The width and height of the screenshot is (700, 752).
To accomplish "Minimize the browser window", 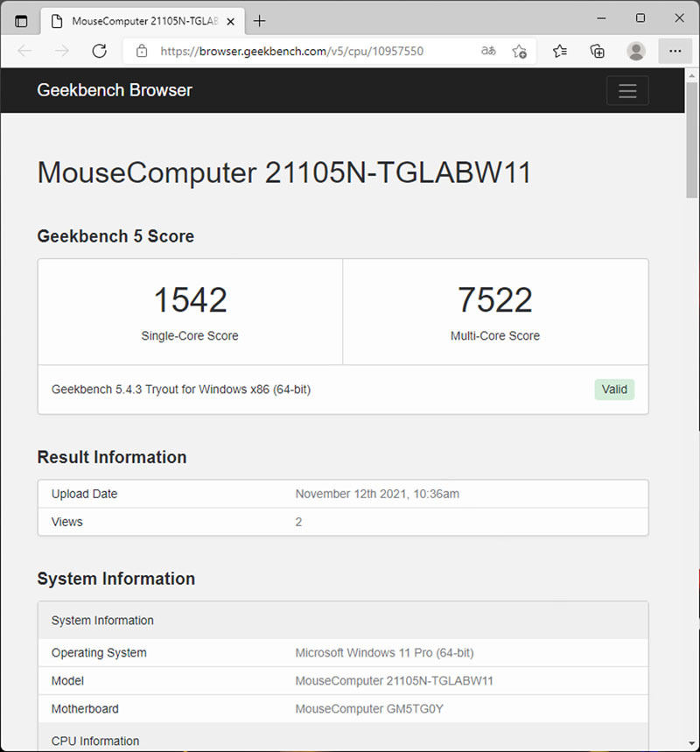I will (x=602, y=18).
